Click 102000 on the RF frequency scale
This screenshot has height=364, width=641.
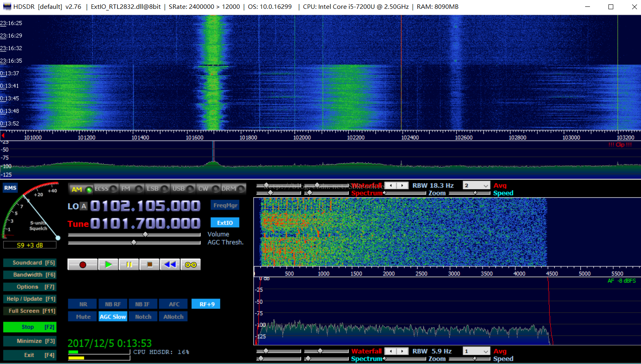click(302, 137)
